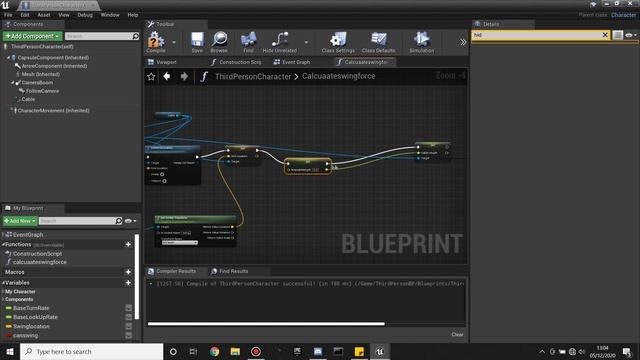Toggle Hide Unrelated toolbar icon
Screen dimensions: 640x360
tap(280, 42)
